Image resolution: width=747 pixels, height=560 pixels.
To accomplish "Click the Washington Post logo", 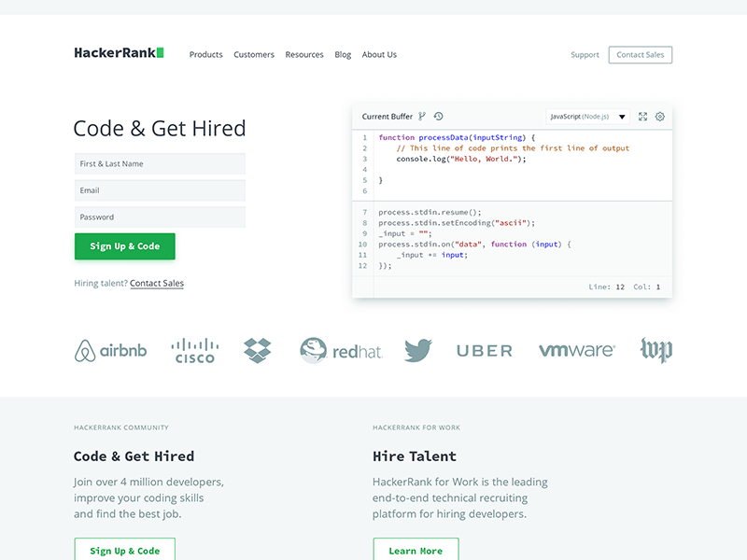I will [656, 348].
